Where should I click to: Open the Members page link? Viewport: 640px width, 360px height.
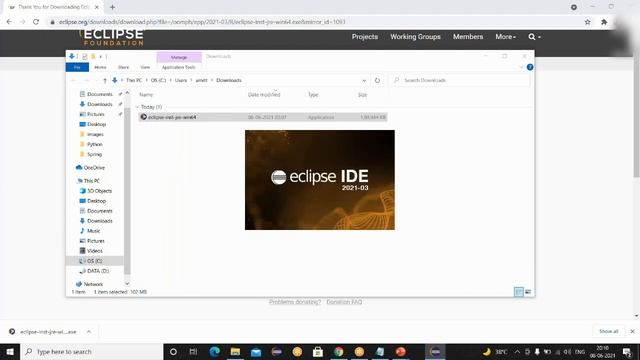(468, 37)
